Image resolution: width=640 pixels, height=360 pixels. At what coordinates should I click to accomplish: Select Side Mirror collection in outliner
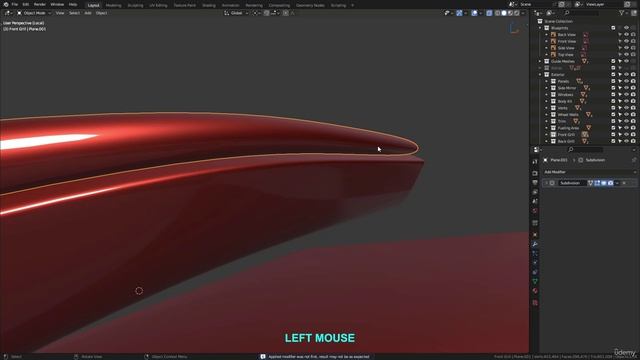567,88
